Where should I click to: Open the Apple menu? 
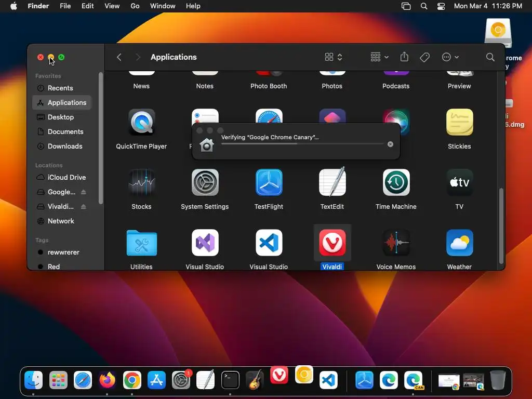14,6
